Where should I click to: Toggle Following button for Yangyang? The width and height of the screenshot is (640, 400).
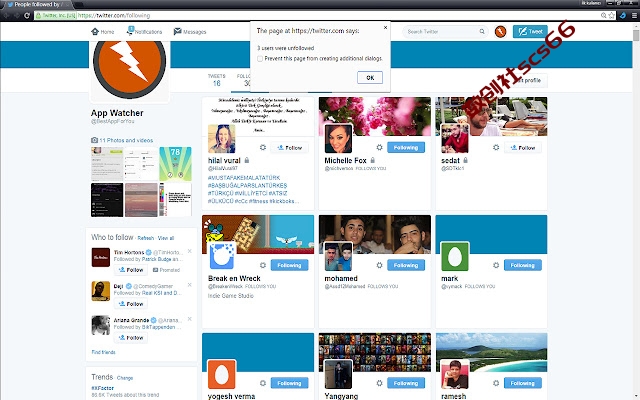(x=406, y=383)
